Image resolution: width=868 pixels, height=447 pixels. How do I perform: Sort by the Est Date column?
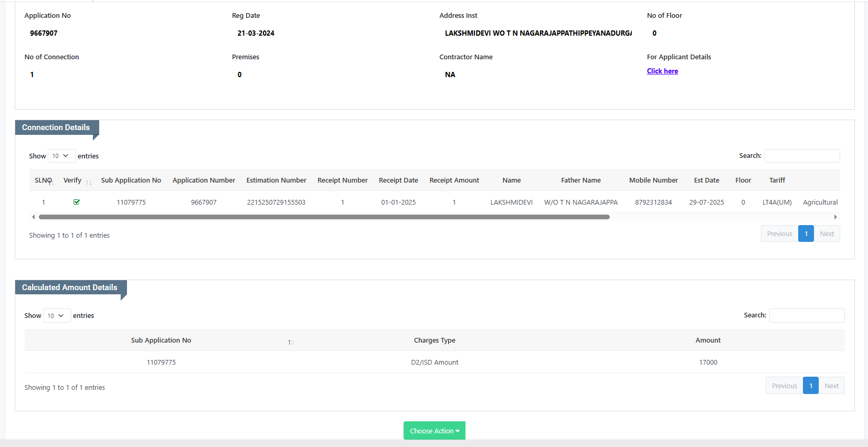[706, 180]
